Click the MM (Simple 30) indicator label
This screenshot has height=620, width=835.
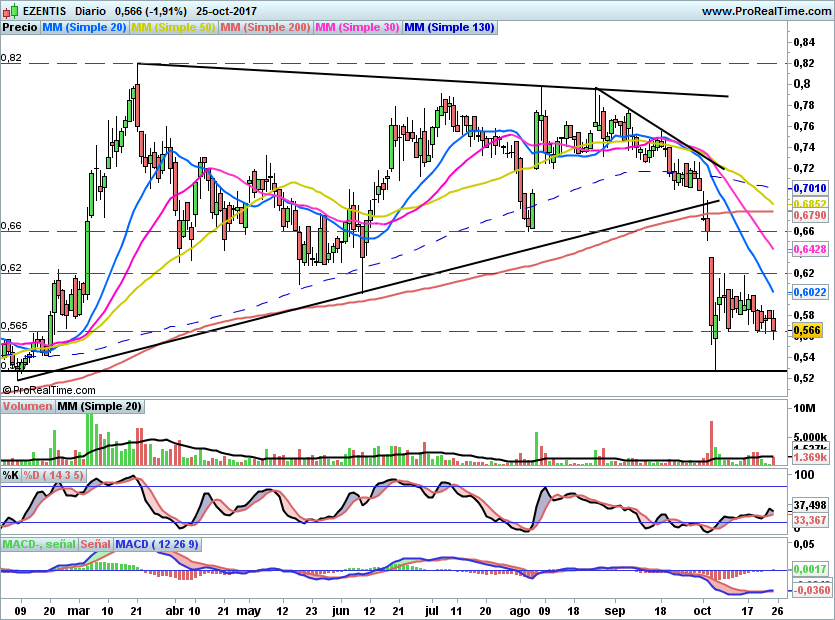(x=357, y=28)
